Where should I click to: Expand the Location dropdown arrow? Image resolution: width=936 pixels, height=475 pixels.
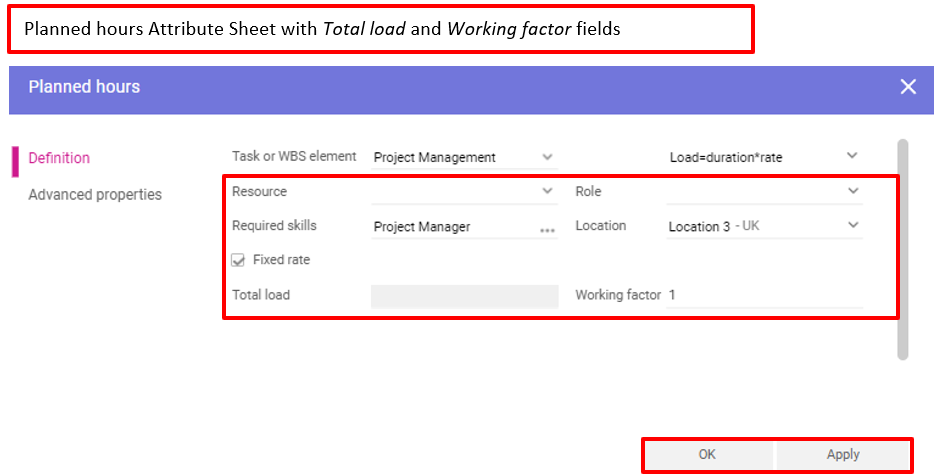tap(852, 226)
